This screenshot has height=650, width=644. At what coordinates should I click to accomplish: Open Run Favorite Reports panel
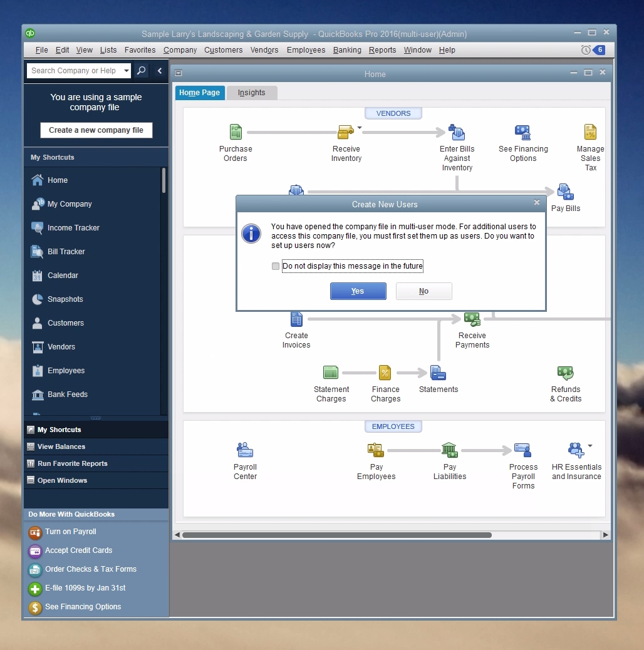[96, 463]
